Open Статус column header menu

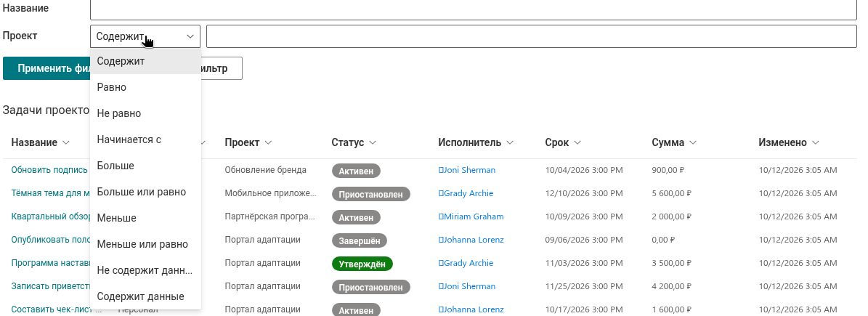pos(354,142)
